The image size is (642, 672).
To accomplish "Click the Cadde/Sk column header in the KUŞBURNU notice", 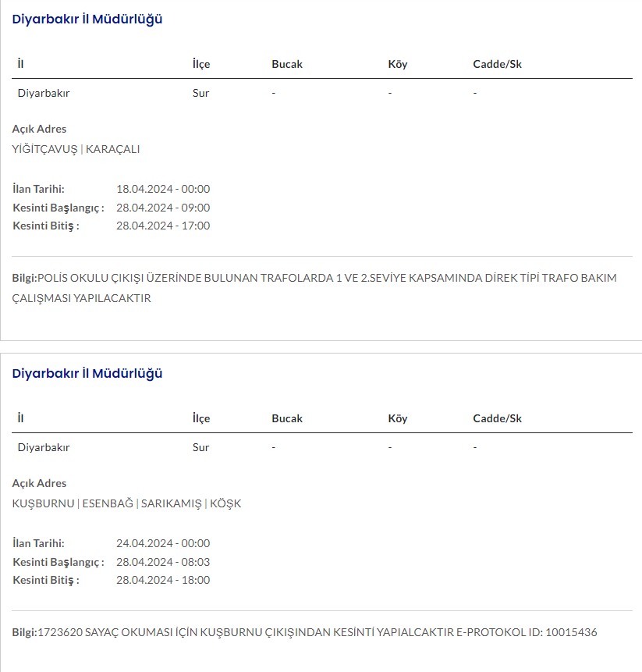I will [497, 418].
